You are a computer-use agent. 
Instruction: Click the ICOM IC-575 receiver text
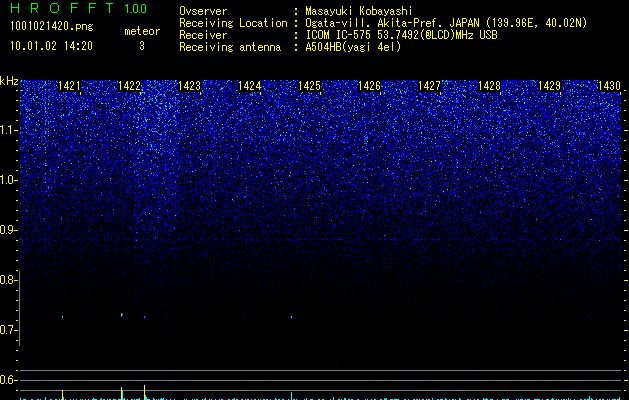[401, 35]
